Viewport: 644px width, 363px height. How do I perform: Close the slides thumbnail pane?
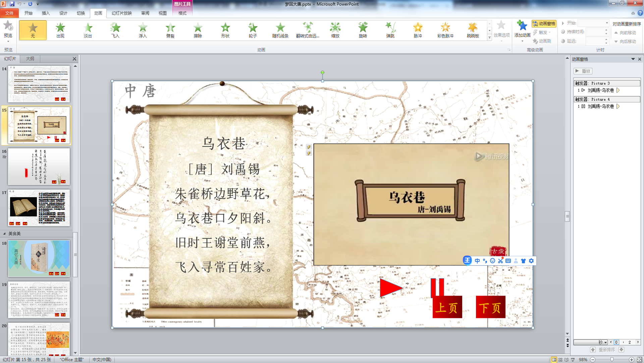pyautogui.click(x=74, y=59)
